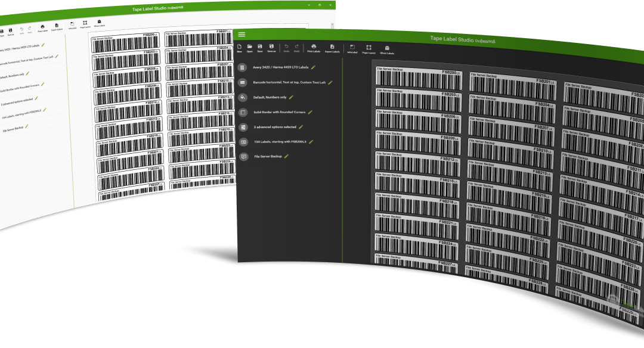The image size is (644, 348).
Task: Click the Undo arrow in the light window
Action: click(22, 30)
